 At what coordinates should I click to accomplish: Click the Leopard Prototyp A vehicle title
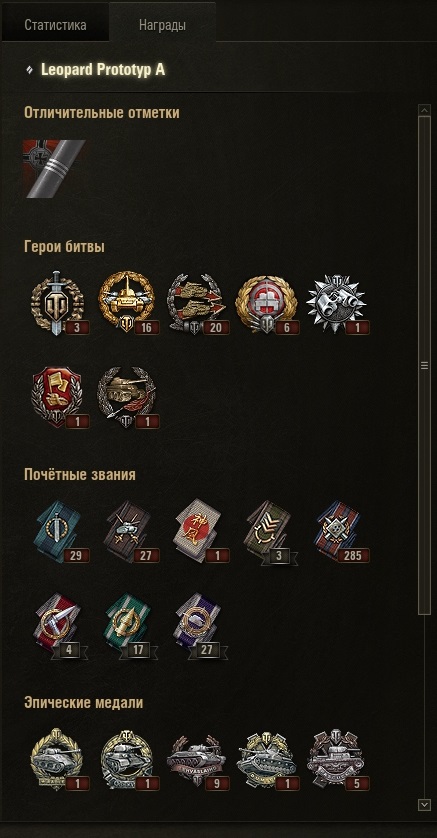point(103,70)
